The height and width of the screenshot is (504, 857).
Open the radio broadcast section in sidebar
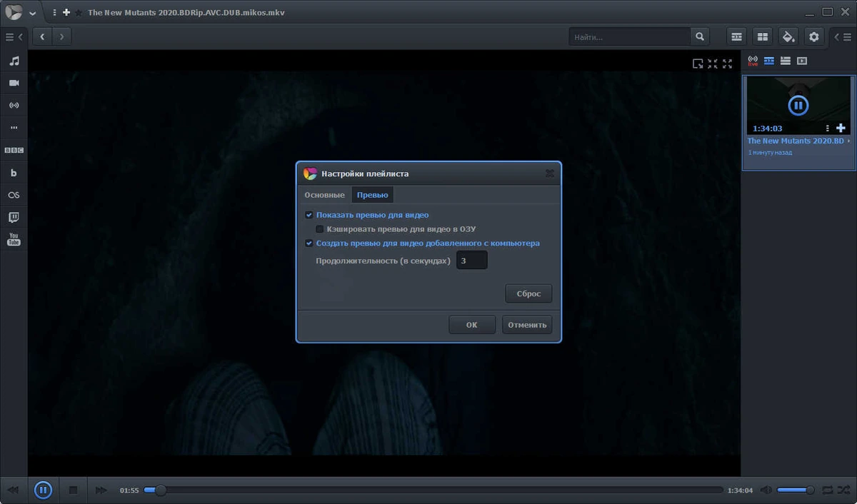pos(14,106)
